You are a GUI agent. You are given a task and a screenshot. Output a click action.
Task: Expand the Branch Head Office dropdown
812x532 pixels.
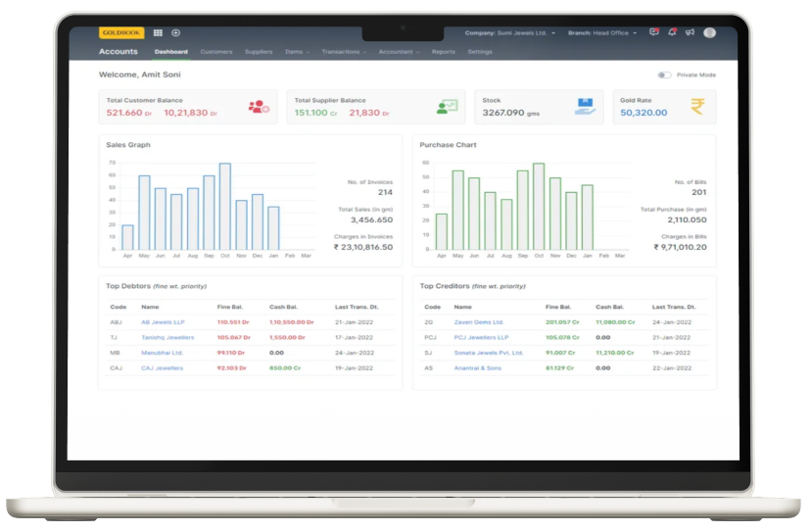pyautogui.click(x=602, y=33)
